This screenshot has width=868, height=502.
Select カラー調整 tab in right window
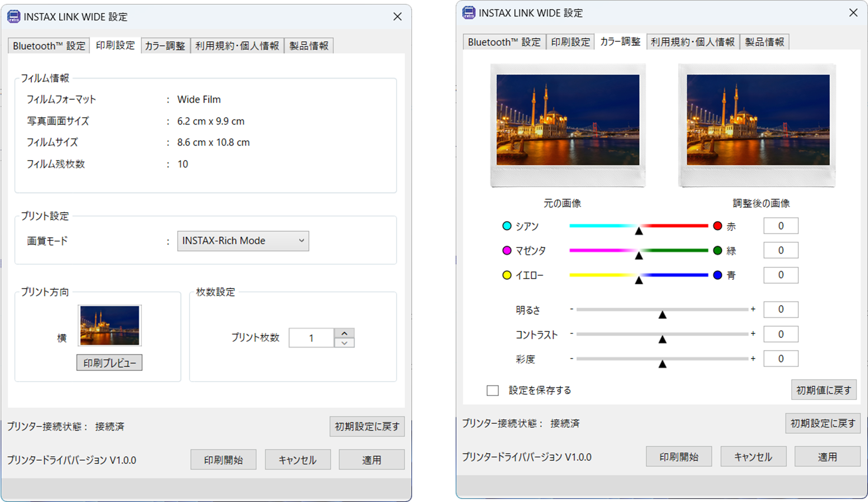click(620, 41)
